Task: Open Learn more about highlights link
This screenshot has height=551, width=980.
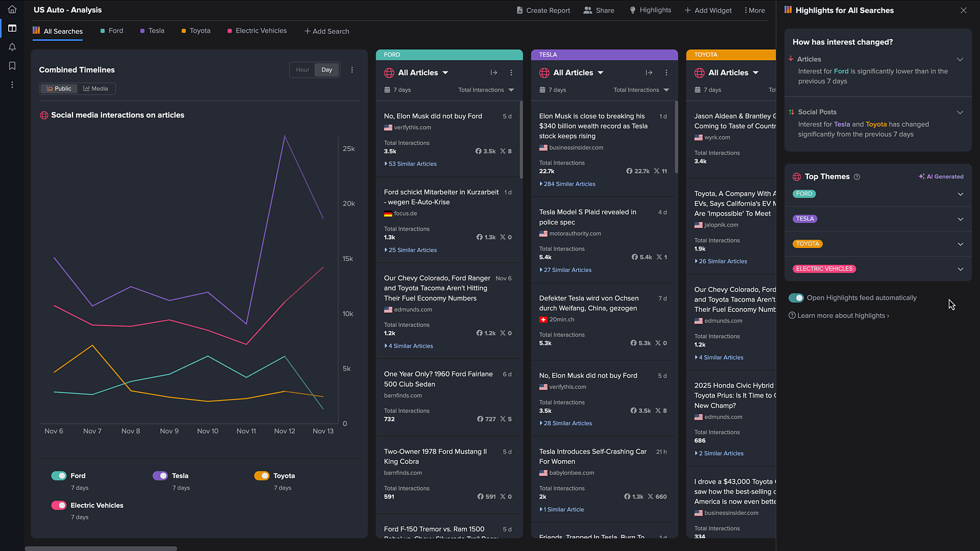Action: coord(843,316)
